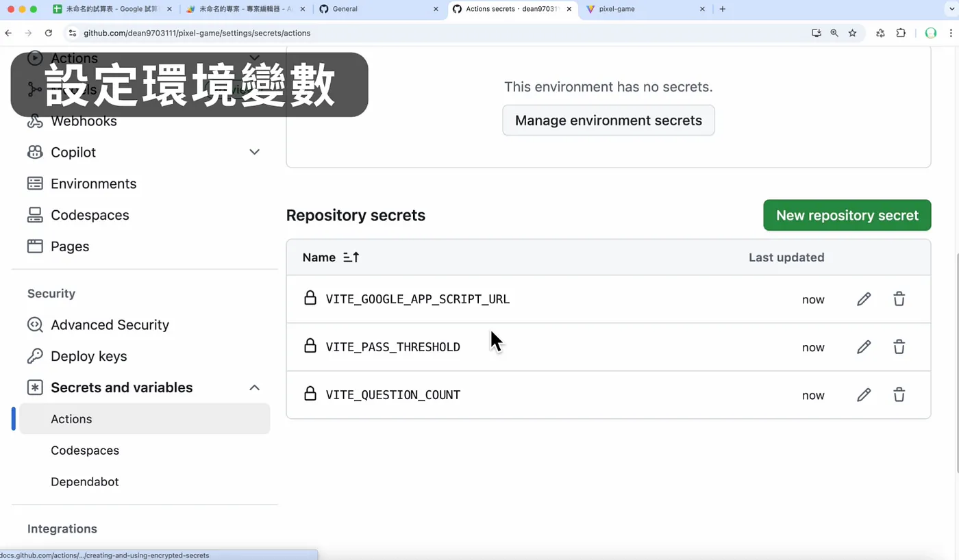
Task: Expand the Copilot sidebar section
Action: pyautogui.click(x=254, y=152)
